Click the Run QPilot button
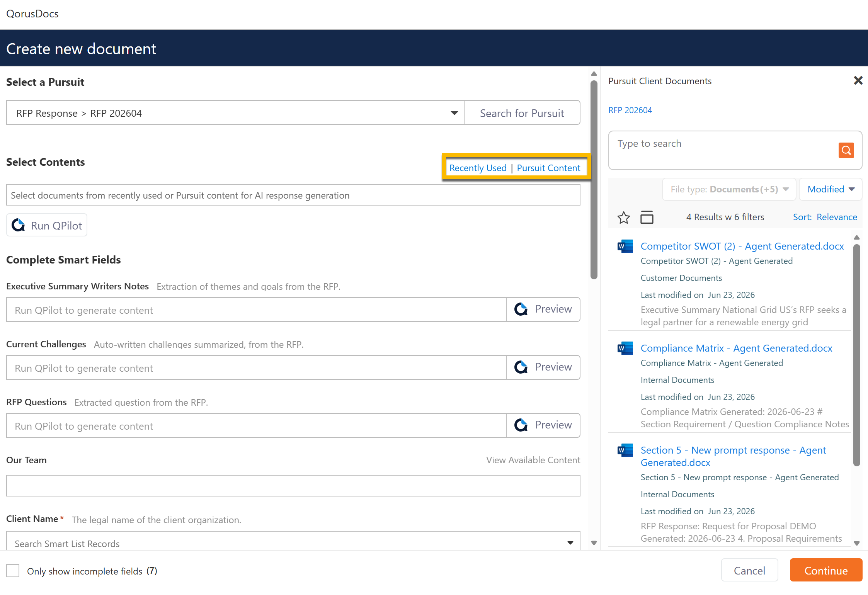Screen dimensions: 868x595 coord(47,225)
